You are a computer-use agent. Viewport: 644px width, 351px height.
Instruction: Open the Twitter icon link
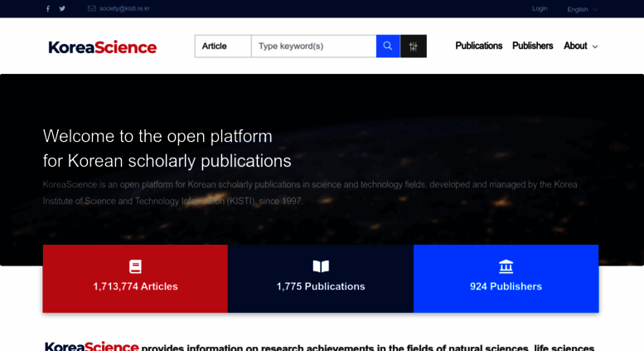(62, 8)
